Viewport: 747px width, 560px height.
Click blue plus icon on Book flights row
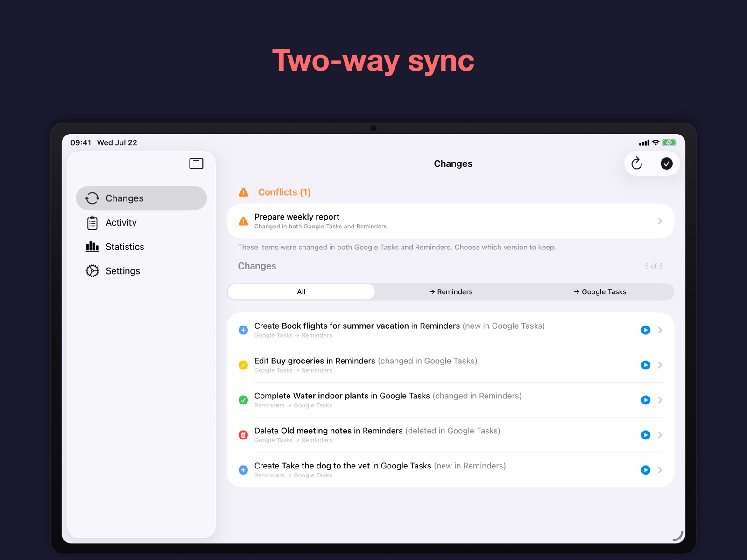243,330
